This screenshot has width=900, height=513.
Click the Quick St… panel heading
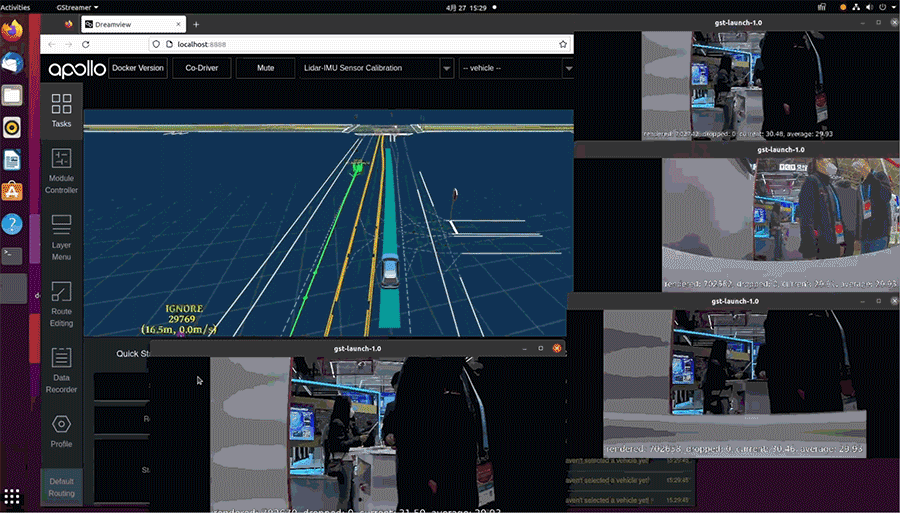point(133,353)
